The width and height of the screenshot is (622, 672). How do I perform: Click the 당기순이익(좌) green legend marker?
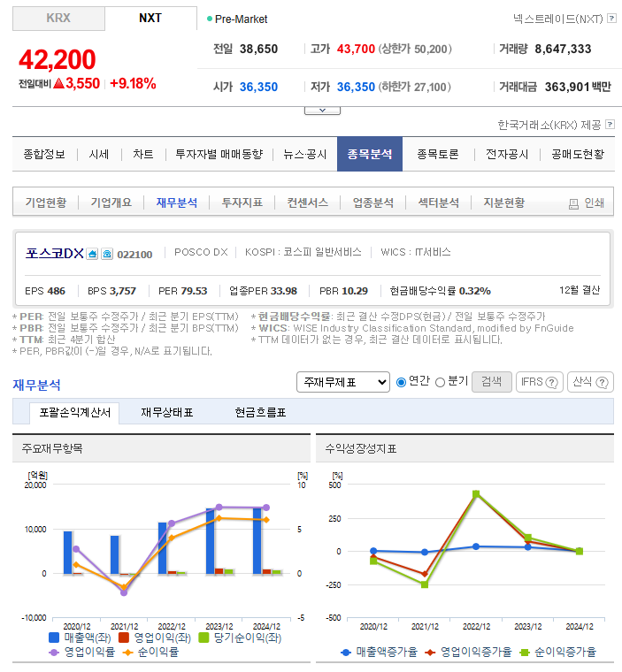(x=203, y=638)
